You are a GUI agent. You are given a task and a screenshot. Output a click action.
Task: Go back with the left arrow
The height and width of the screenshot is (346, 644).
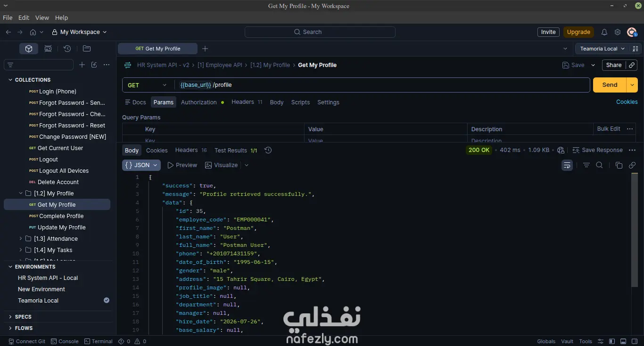(x=8, y=32)
